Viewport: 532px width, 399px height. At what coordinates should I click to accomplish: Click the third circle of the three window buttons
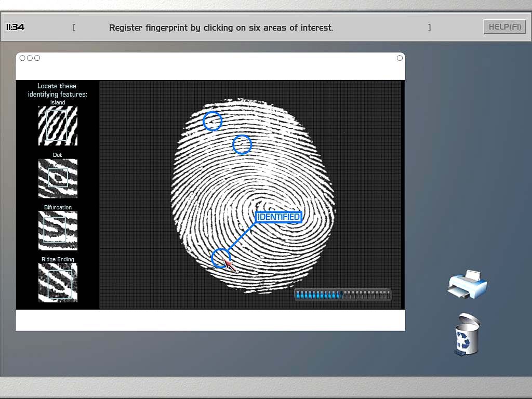click(x=37, y=58)
